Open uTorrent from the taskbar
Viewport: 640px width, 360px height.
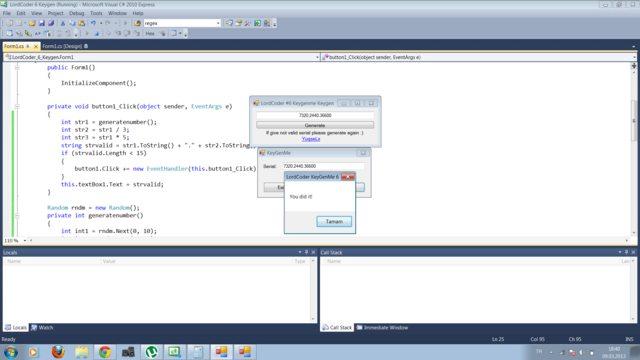click(151, 351)
